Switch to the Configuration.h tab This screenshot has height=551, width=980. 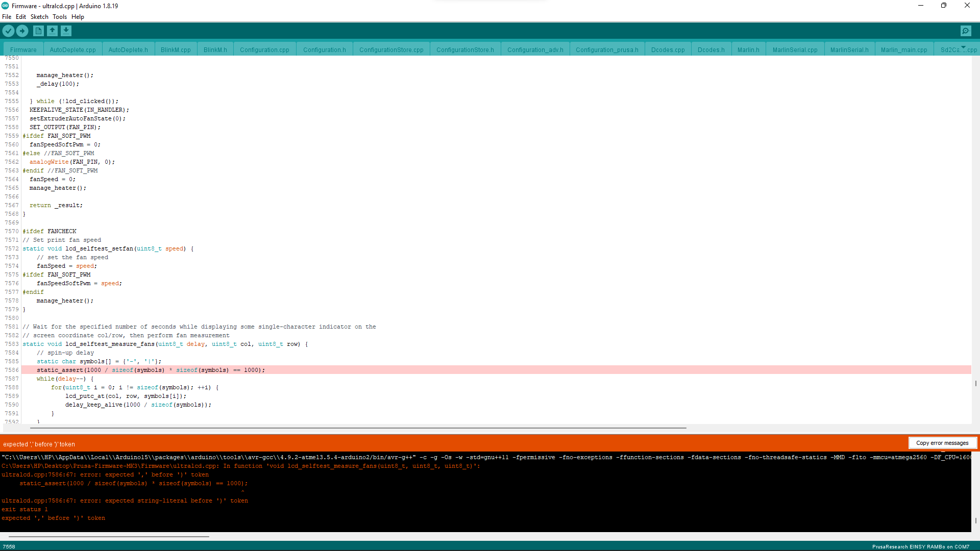(324, 49)
